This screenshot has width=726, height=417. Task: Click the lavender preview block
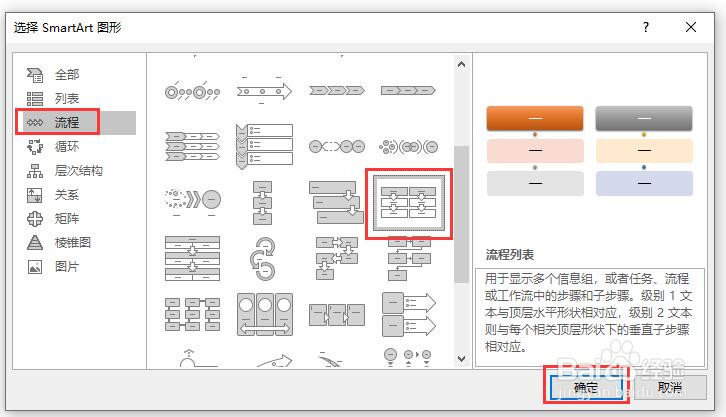644,183
